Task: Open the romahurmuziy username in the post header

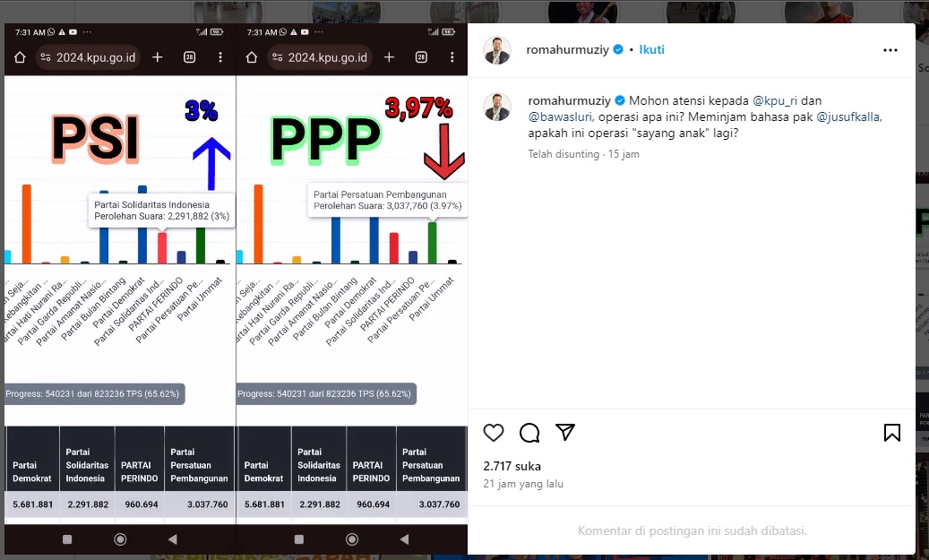Action: (x=568, y=50)
